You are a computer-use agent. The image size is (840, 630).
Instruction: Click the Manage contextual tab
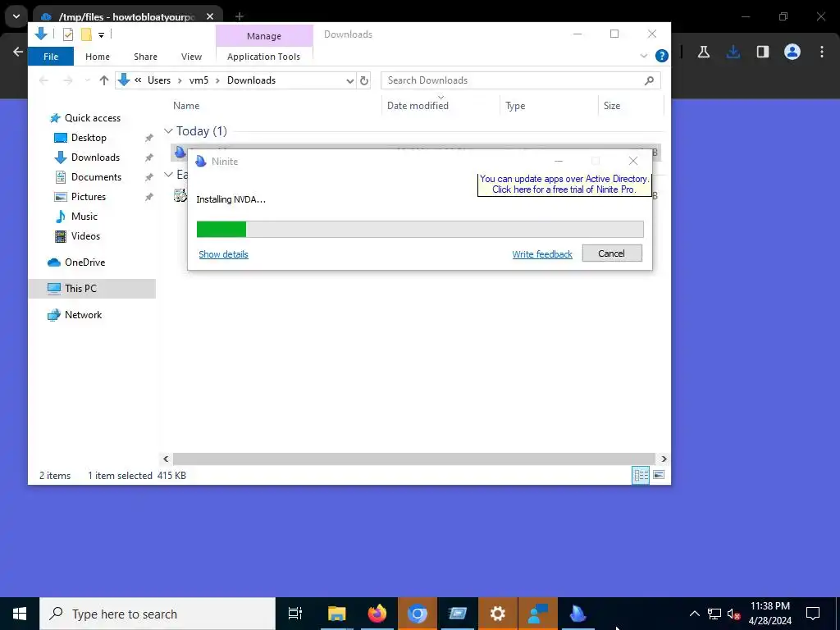click(x=264, y=36)
